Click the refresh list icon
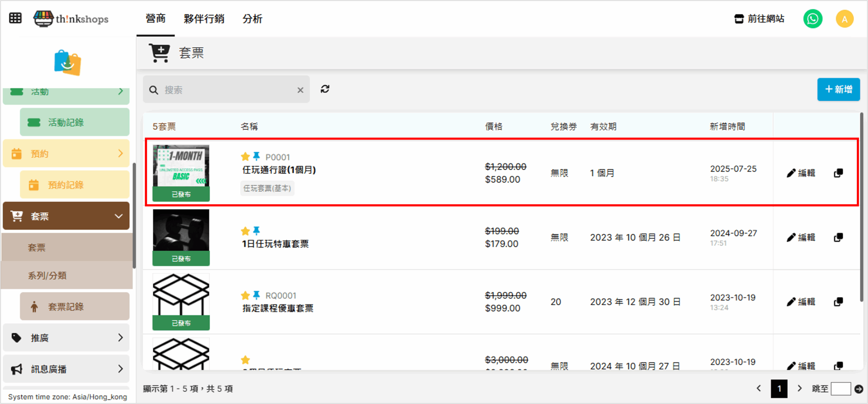 coord(325,89)
